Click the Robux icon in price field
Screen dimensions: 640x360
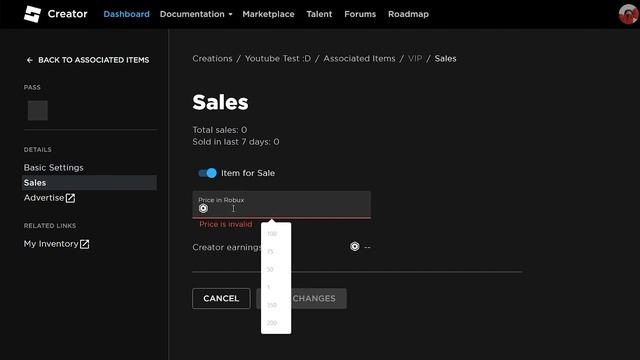[x=203, y=209]
